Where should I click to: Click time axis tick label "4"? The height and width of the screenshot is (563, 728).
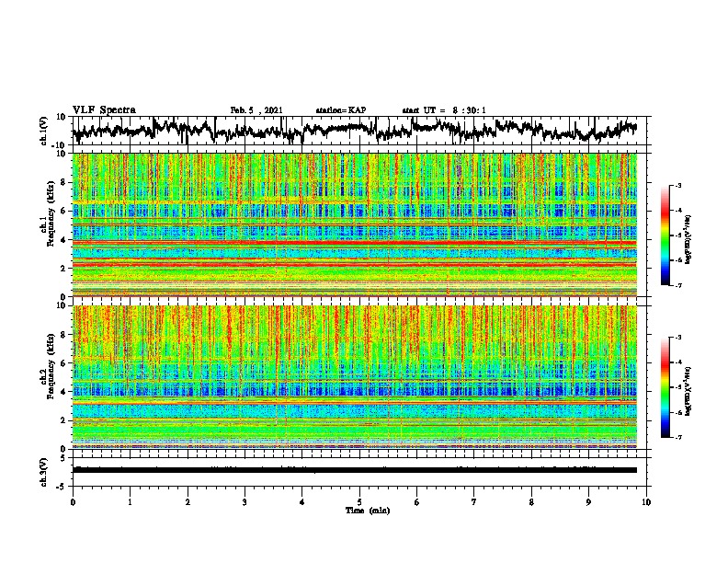(x=302, y=502)
